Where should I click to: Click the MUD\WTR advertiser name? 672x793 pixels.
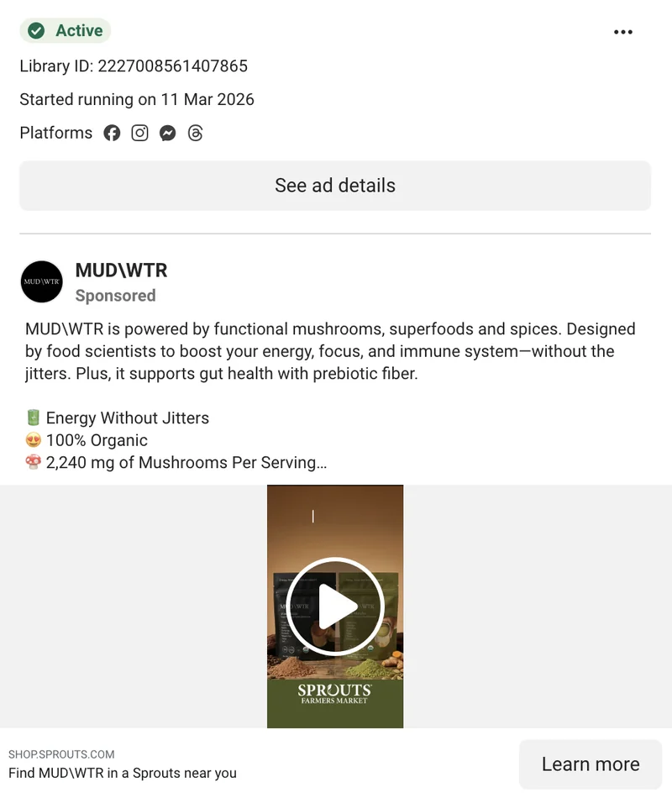(120, 270)
